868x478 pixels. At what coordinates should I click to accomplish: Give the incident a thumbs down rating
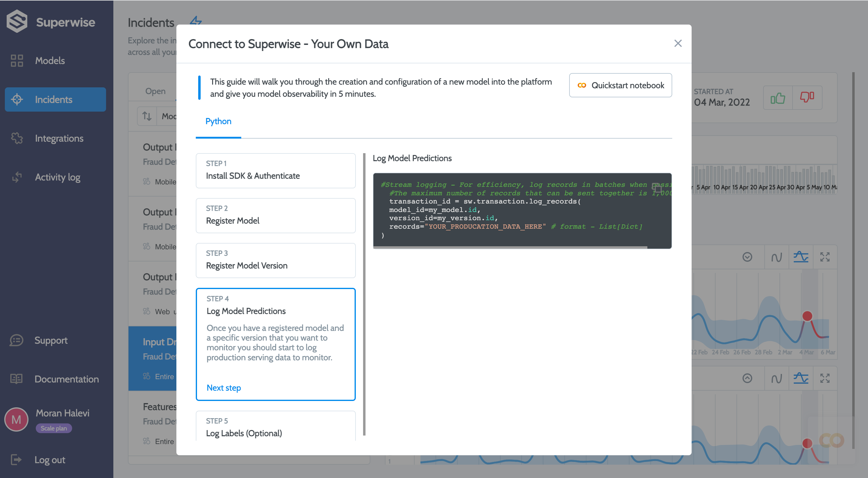807,98
